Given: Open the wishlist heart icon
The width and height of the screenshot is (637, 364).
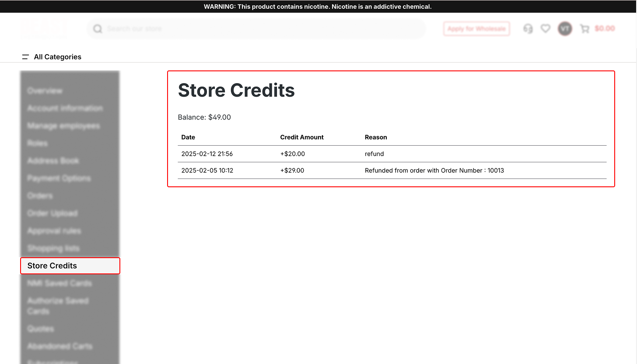Looking at the screenshot, I should pyautogui.click(x=545, y=29).
